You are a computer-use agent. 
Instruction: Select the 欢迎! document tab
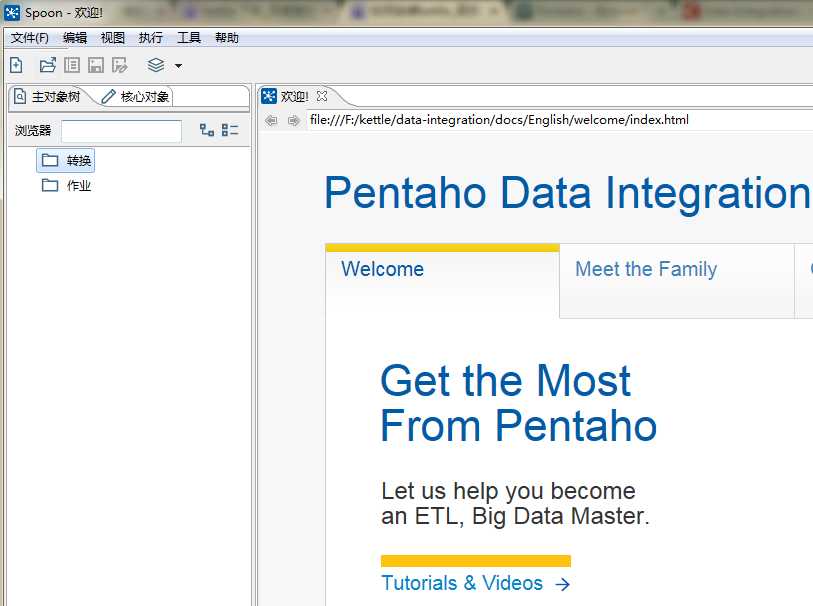[294, 96]
